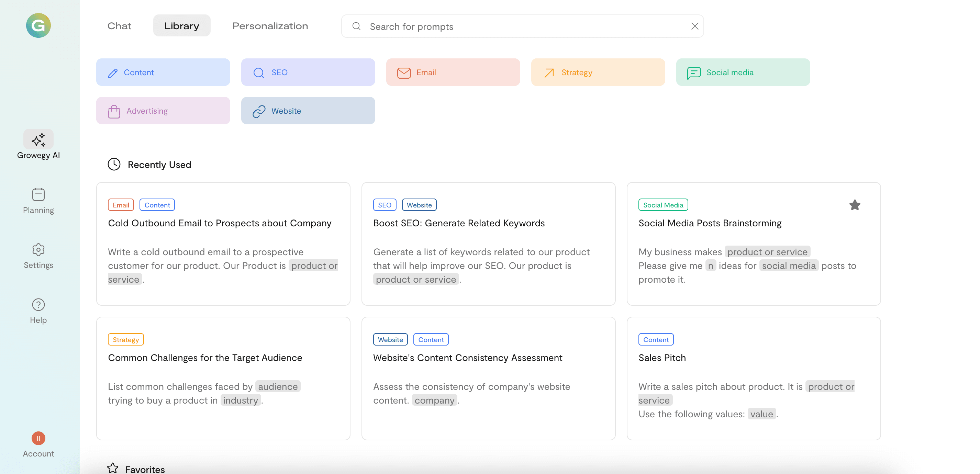Viewport: 980px width, 474px height.
Task: Click the Favorites heading
Action: (x=145, y=470)
